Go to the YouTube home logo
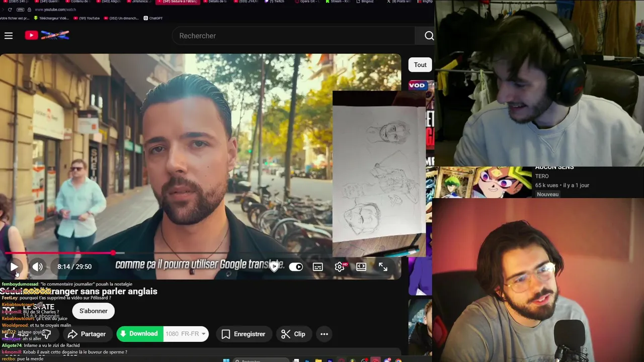Viewport: 644px width, 362px height. pyautogui.click(x=47, y=35)
